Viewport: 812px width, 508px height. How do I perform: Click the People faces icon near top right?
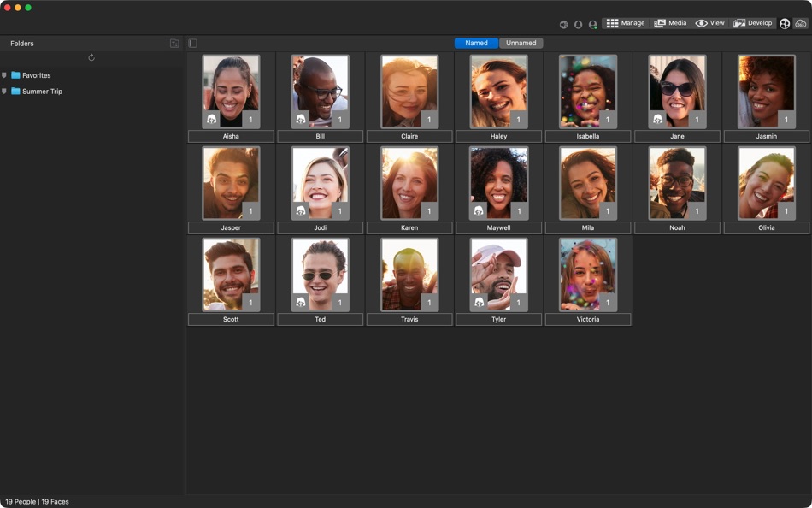click(784, 23)
